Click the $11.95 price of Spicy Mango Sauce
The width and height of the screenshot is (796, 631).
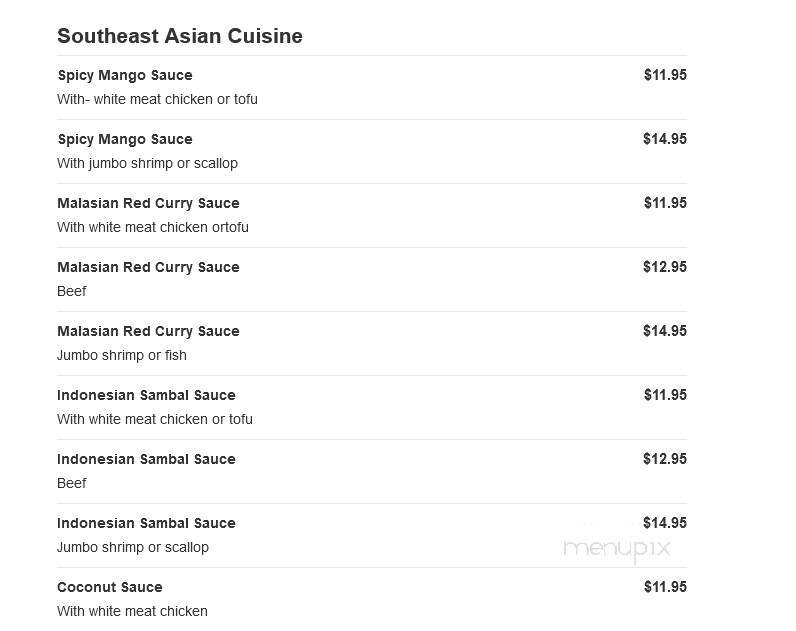[665, 75]
